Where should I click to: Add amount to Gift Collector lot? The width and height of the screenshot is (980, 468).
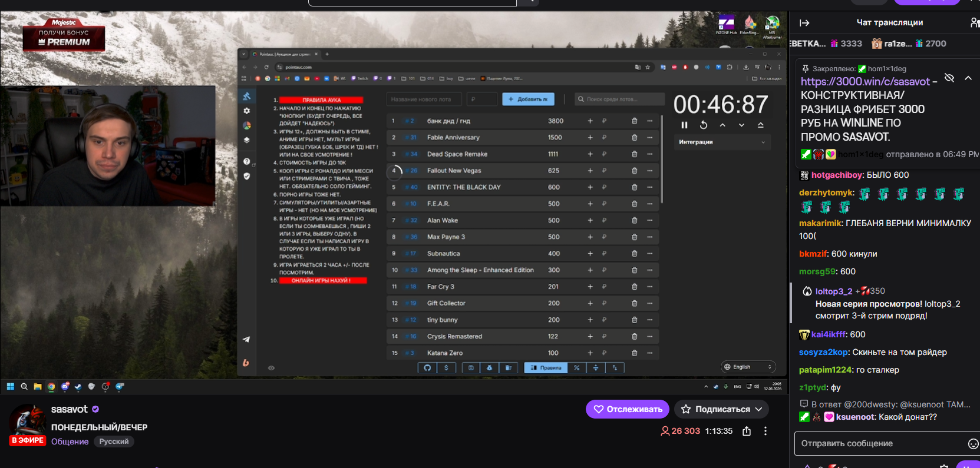click(590, 303)
